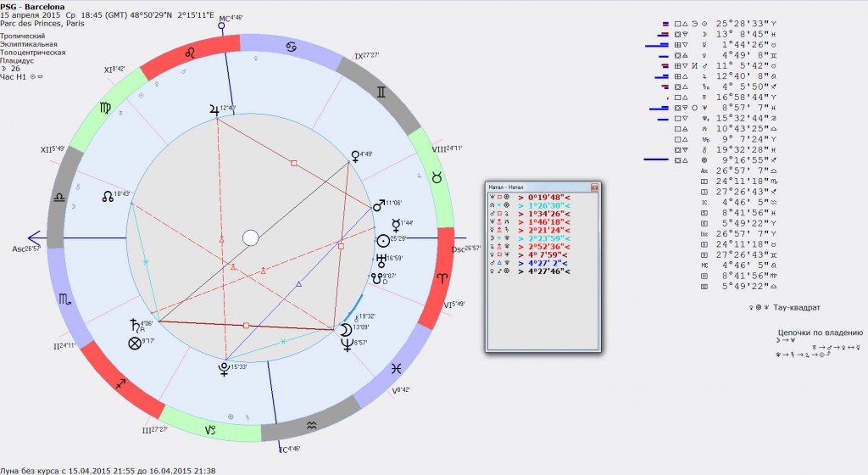The height and width of the screenshot is (475, 868).
Task: Click Sun position 25°28'33" in the list
Action: coord(746,24)
